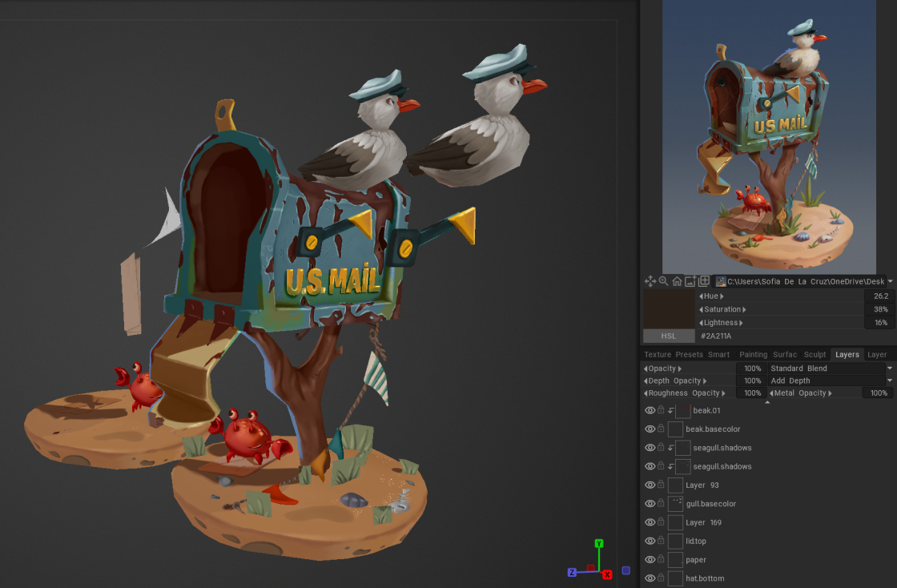
Task: Click the Hue value field 26.2
Action: pos(880,296)
